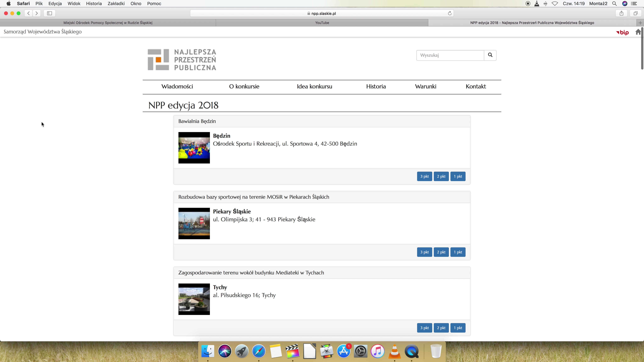Click the Najlepsza Przestrzeń Publiczna logo
The width and height of the screenshot is (644, 362).
(x=182, y=60)
